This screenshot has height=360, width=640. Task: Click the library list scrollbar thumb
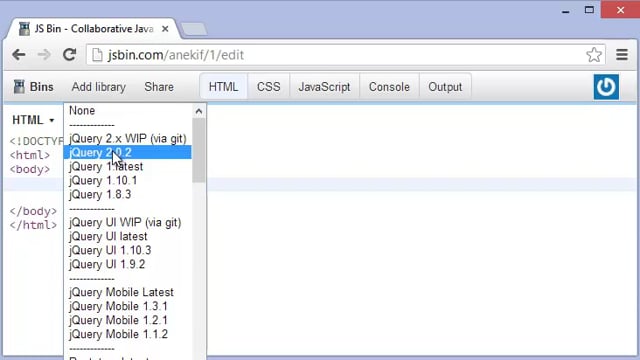point(199,150)
